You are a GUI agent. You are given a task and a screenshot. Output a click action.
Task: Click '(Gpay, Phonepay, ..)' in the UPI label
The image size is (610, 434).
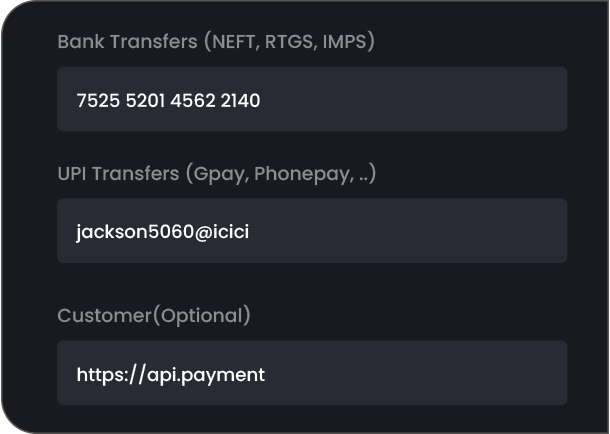(x=281, y=173)
